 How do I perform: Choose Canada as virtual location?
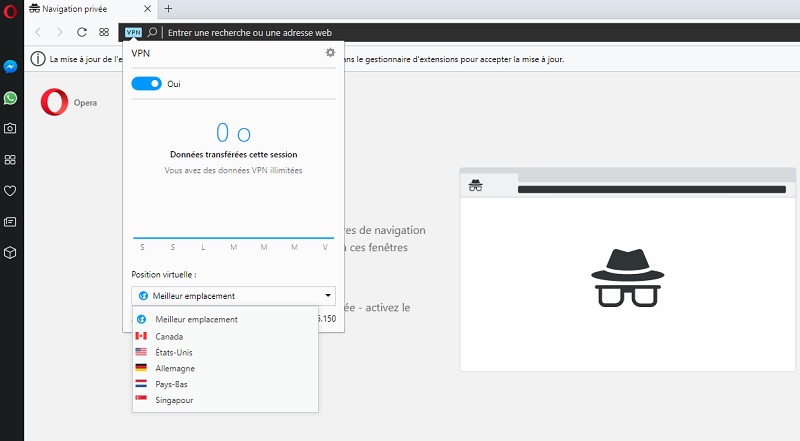click(225, 336)
